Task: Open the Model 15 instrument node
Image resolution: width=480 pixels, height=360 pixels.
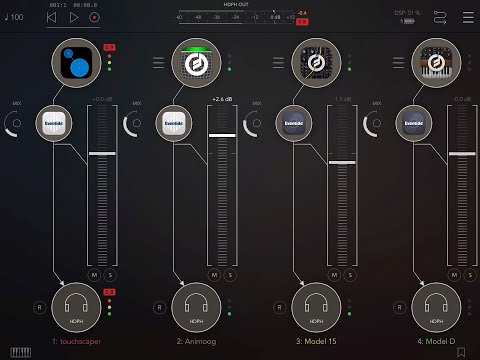Action: 316,63
